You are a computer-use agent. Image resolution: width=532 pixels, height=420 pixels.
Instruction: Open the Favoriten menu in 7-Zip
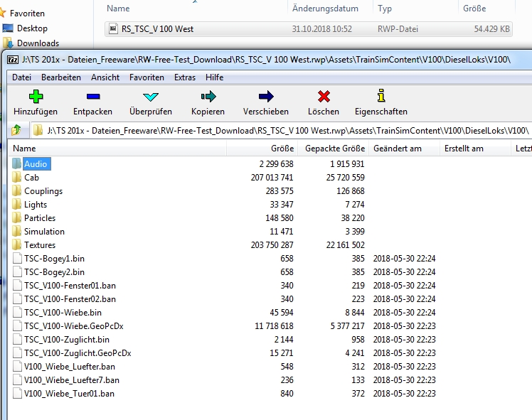pos(147,77)
